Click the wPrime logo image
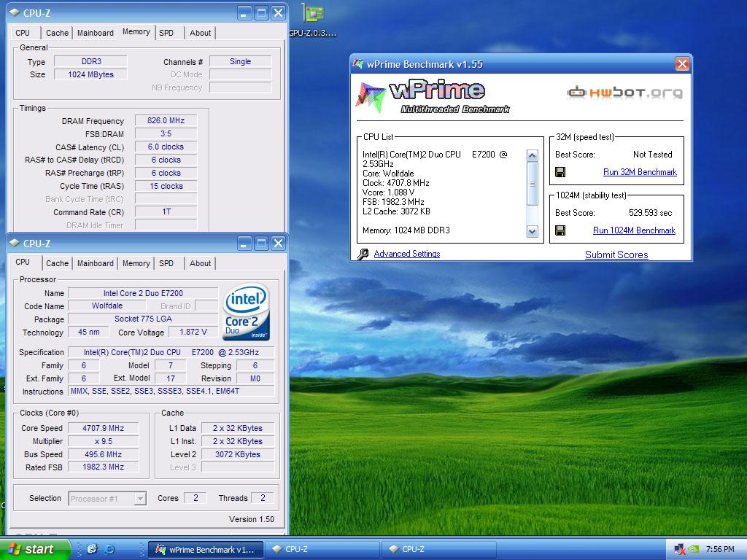Image resolution: width=747 pixels, height=560 pixels. [433, 97]
